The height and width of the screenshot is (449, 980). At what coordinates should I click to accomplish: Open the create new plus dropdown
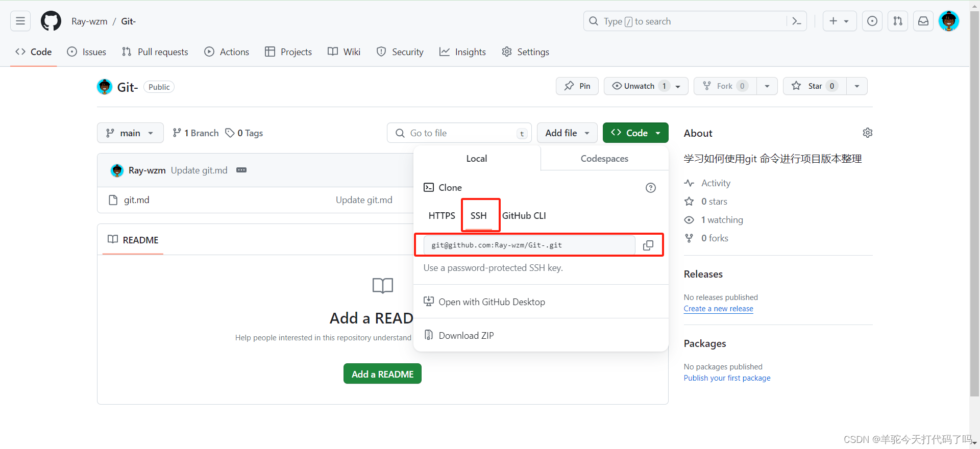coord(840,21)
